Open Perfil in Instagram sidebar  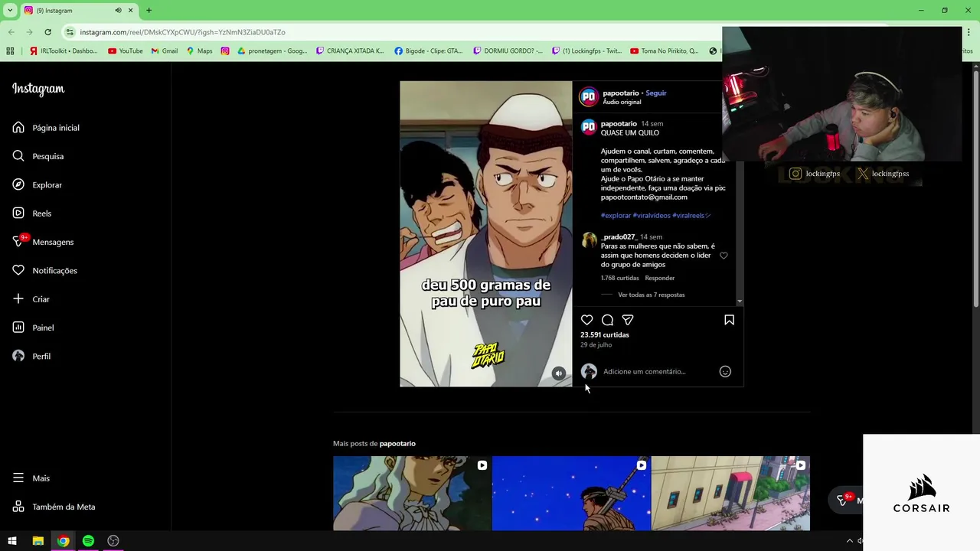click(31, 357)
